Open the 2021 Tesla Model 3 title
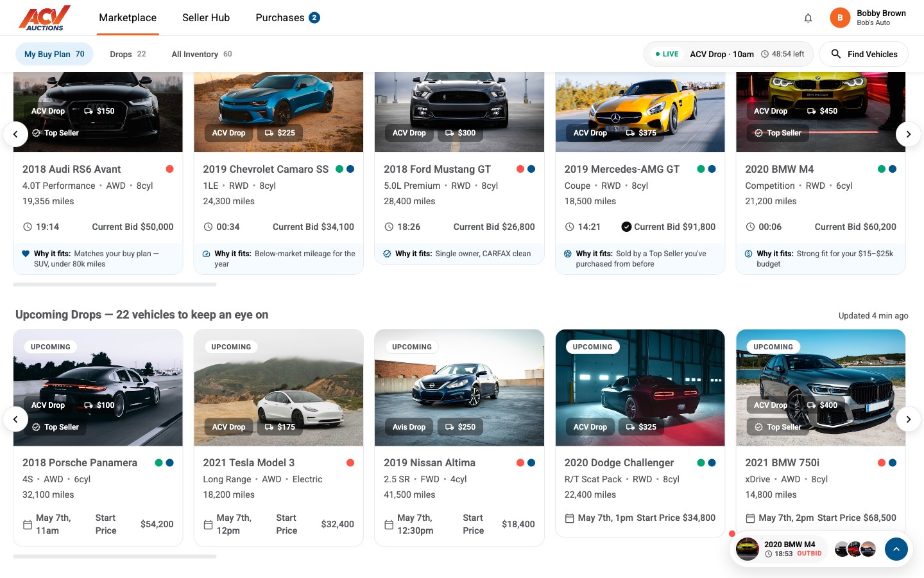Viewport: 924px width, 578px height. pos(249,463)
